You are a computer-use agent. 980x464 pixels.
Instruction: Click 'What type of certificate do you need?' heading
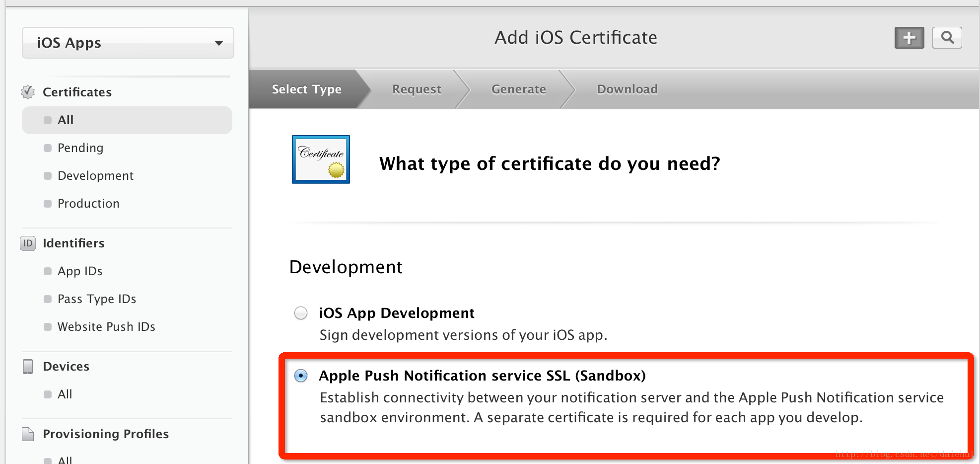click(x=550, y=164)
